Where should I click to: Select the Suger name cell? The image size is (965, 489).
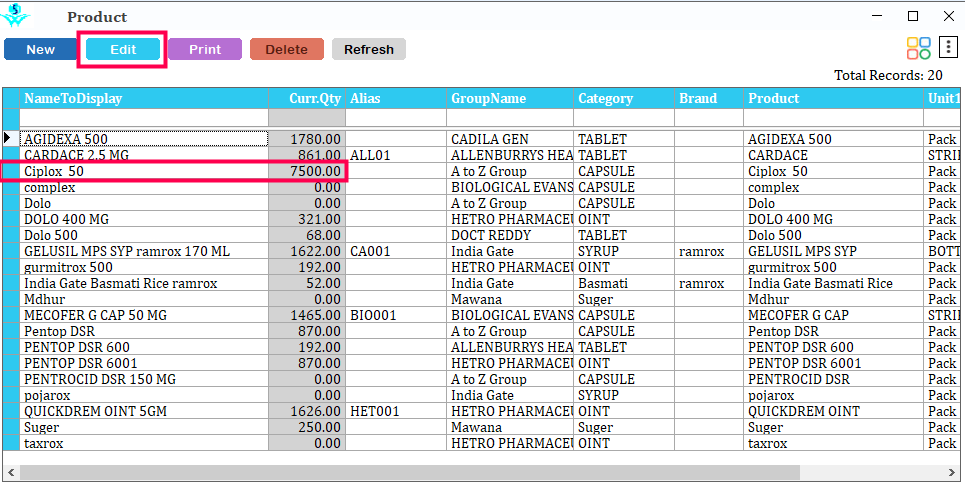coord(144,427)
